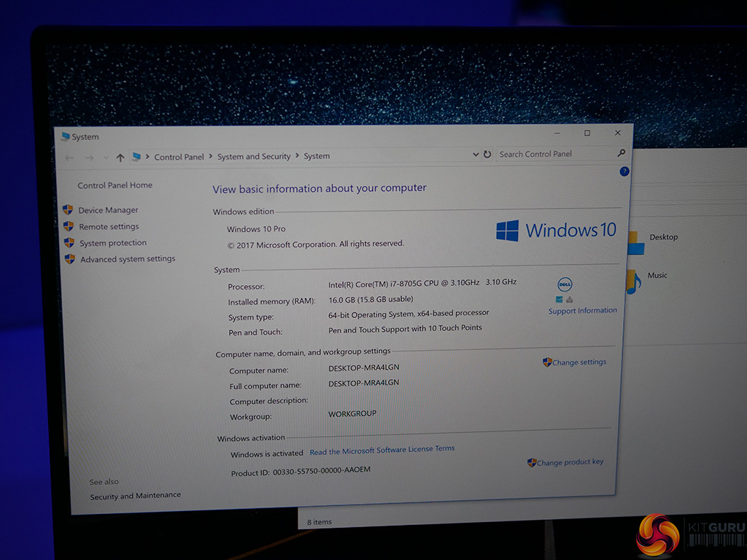Image resolution: width=747 pixels, height=560 pixels.
Task: Click the shield icon beside Device Manager
Action: coord(68,209)
